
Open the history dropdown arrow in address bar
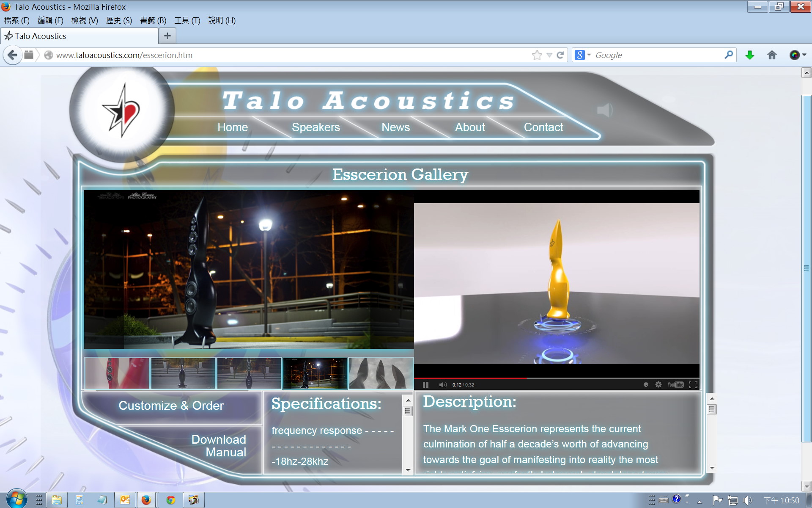pyautogui.click(x=549, y=55)
